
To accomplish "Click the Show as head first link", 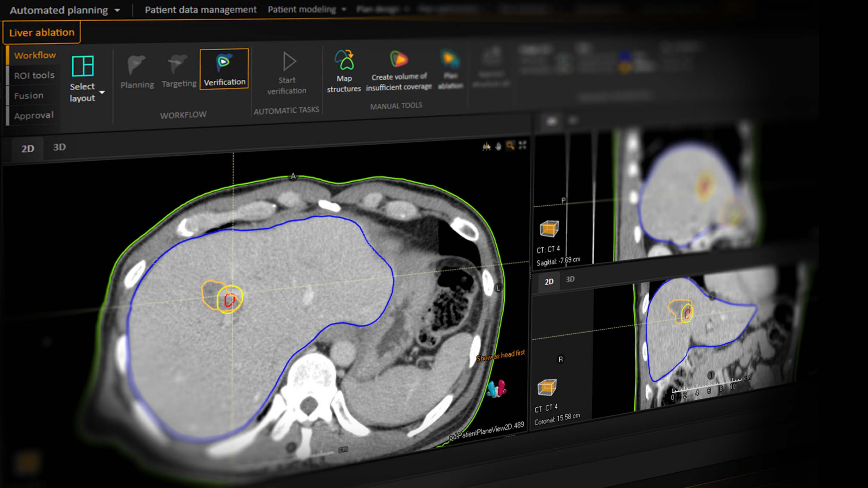I will coord(500,355).
